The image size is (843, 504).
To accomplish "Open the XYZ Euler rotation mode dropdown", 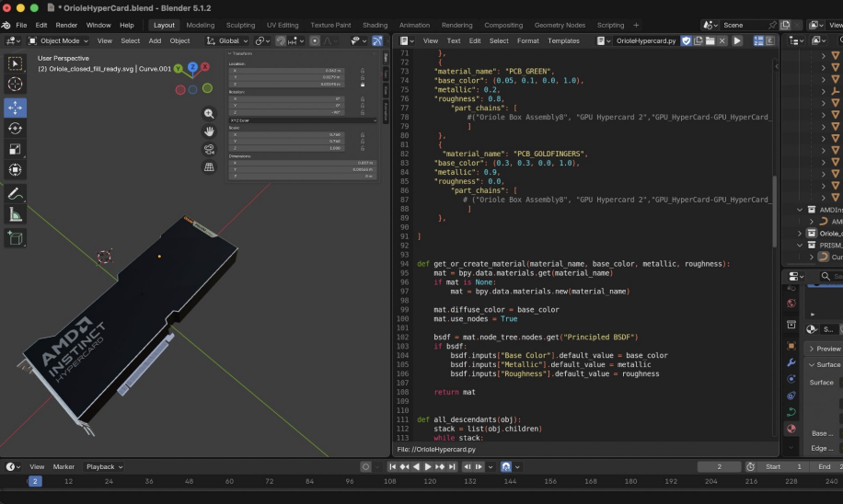I will coord(303,120).
